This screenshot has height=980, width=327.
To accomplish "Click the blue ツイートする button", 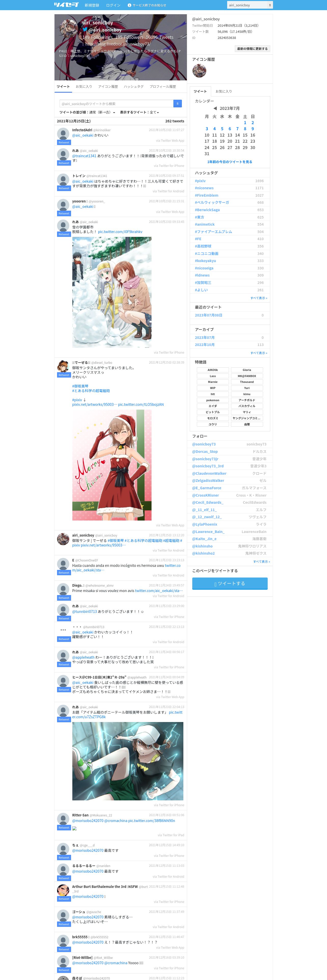I will [230, 583].
